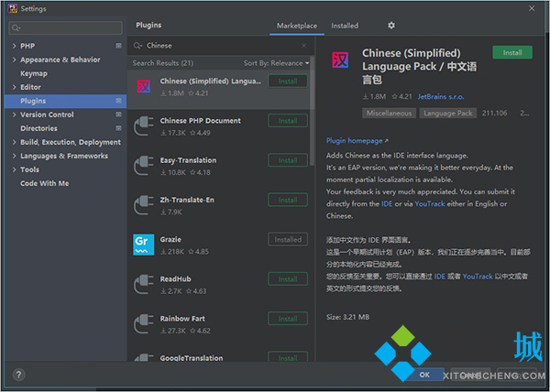Switch to the Marketplace tab
This screenshot has height=392, width=550.
pyautogui.click(x=297, y=26)
